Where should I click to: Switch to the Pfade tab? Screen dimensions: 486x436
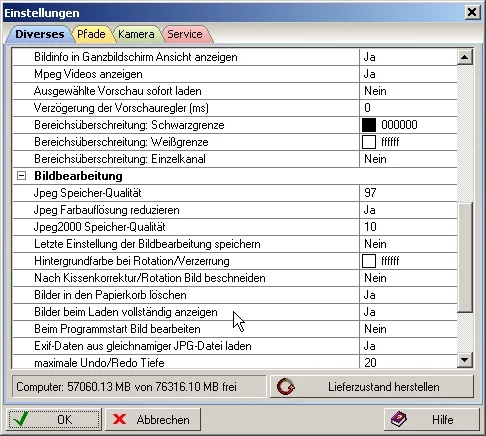(x=91, y=34)
